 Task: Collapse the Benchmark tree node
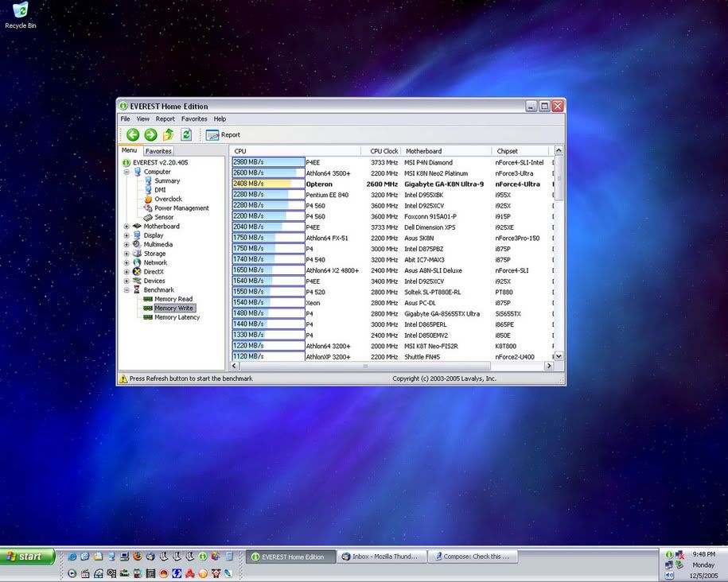(127, 290)
